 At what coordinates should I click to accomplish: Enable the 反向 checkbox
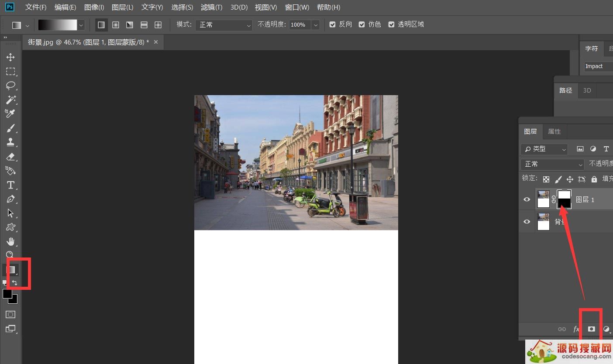click(x=332, y=24)
